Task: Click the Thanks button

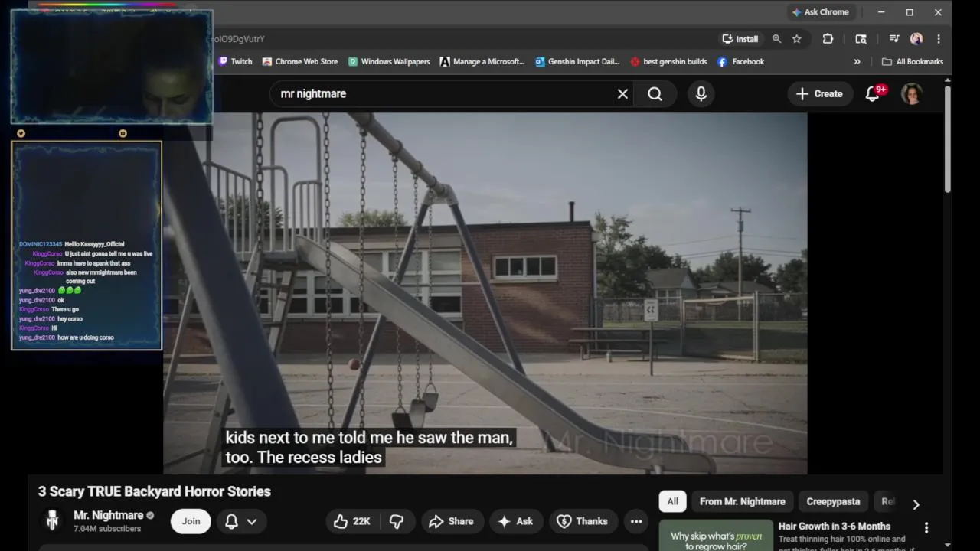Action: pos(583,521)
